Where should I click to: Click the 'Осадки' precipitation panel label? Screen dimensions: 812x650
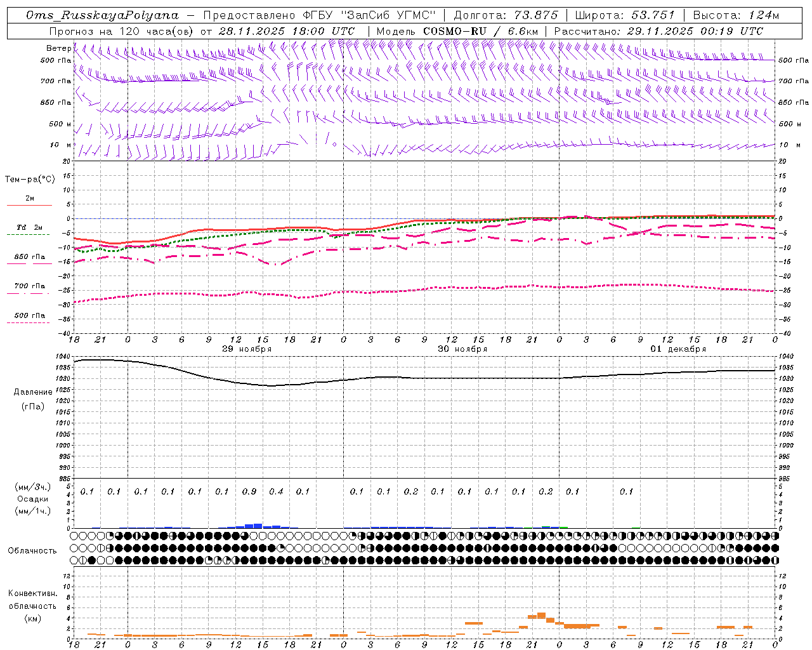[33, 499]
